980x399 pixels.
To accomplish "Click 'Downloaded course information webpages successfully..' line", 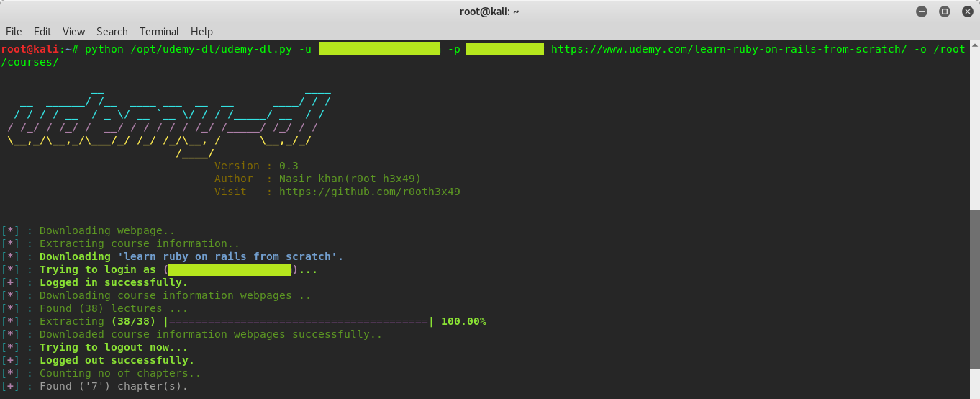I will [x=192, y=334].
